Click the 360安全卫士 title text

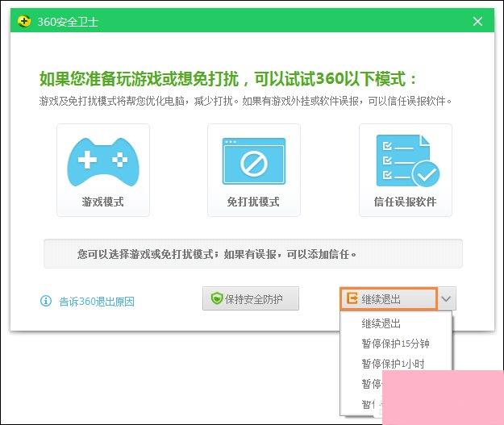pos(68,22)
